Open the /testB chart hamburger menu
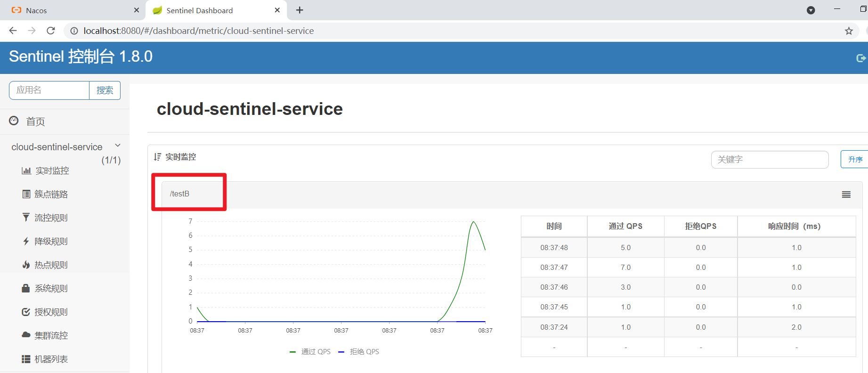The width and height of the screenshot is (868, 373). pyautogui.click(x=846, y=195)
